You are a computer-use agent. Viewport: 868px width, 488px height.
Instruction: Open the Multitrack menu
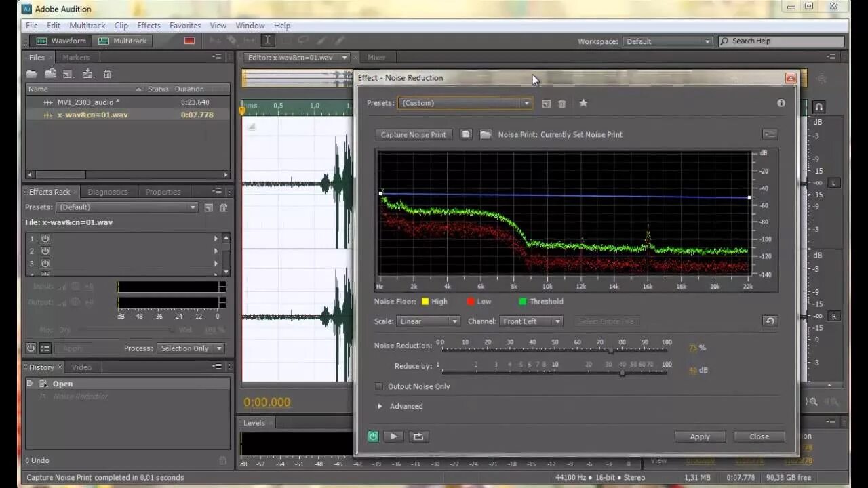(87, 26)
